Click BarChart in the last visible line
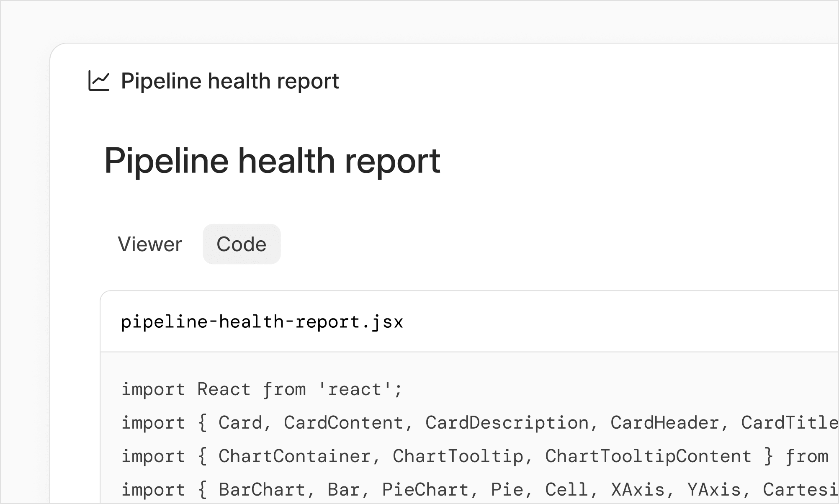This screenshot has width=839, height=504. (x=262, y=490)
